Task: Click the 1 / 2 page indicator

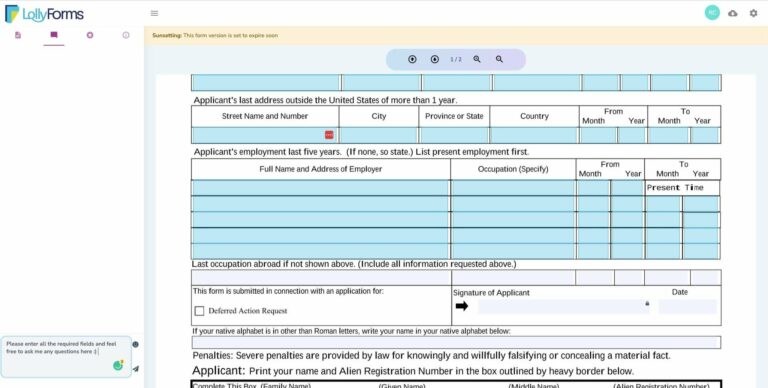Action: 456,59
